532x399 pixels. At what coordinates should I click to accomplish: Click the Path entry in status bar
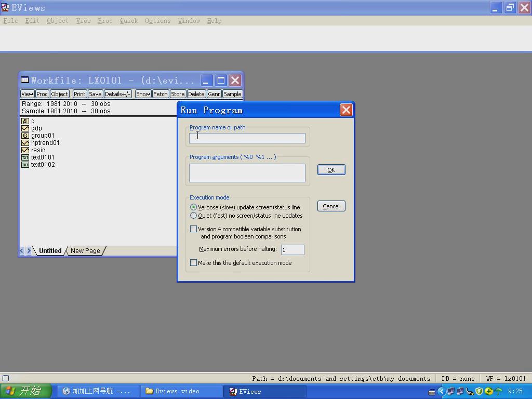click(x=341, y=378)
